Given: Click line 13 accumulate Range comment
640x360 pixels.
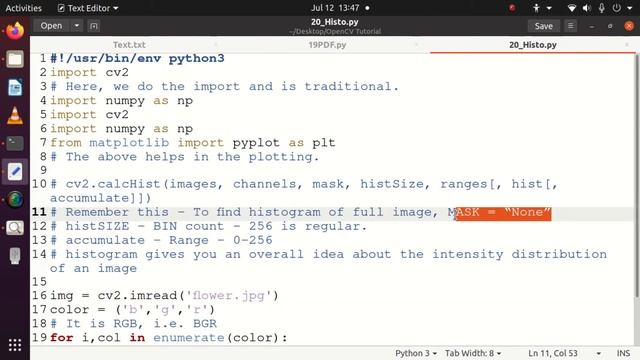Looking at the screenshot, I should (x=161, y=240).
